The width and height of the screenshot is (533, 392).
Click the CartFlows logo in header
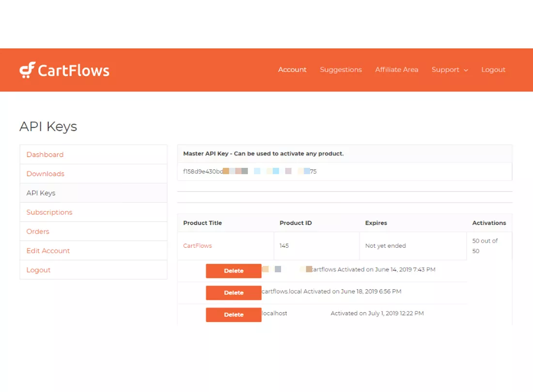click(x=64, y=70)
